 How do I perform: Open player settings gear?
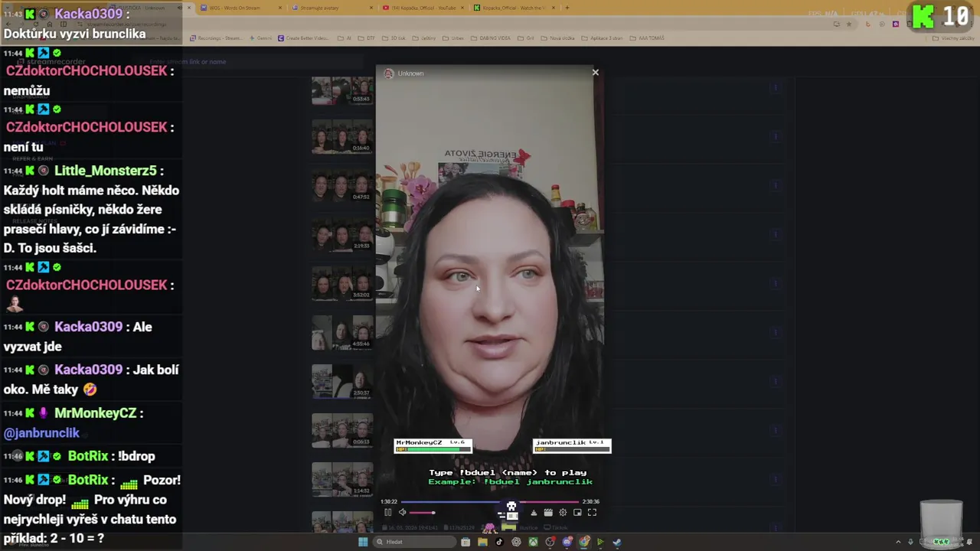pos(563,513)
